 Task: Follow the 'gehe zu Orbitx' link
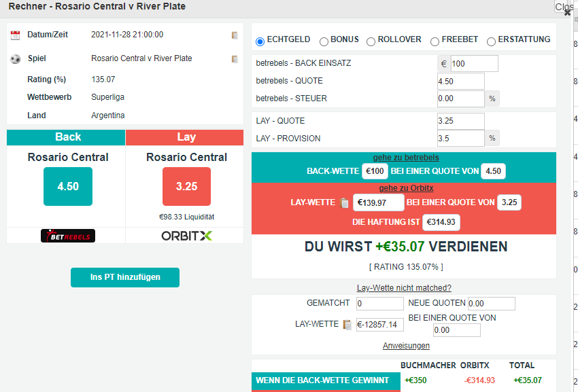406,188
